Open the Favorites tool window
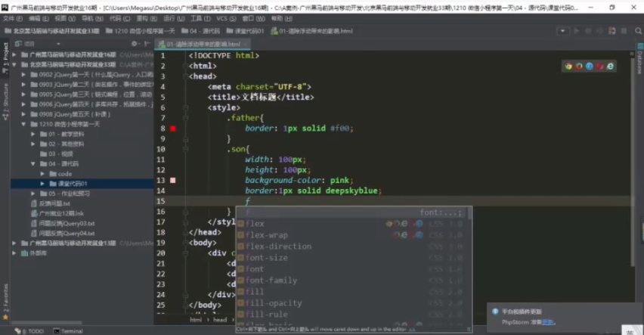The width and height of the screenshot is (644, 335). [5, 301]
